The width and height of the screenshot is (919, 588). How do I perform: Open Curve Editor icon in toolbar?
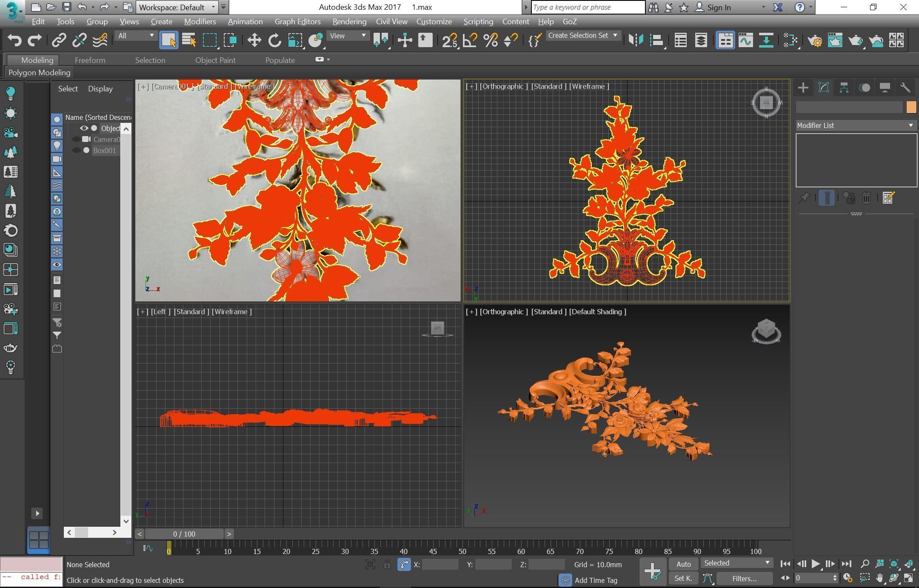(x=746, y=40)
